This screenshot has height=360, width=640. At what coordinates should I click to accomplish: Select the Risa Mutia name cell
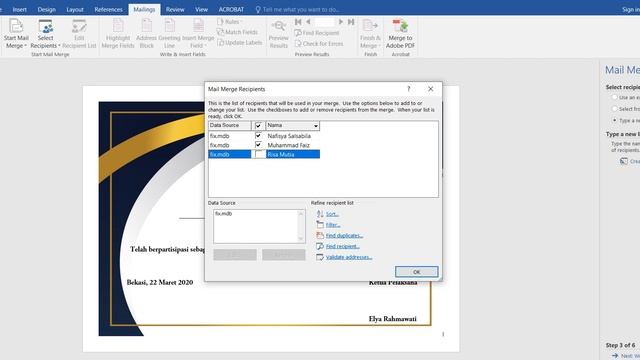(x=292, y=154)
